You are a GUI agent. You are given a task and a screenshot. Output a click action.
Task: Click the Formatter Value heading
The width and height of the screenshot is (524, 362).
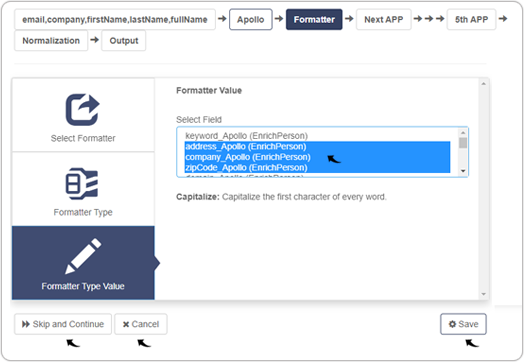209,91
